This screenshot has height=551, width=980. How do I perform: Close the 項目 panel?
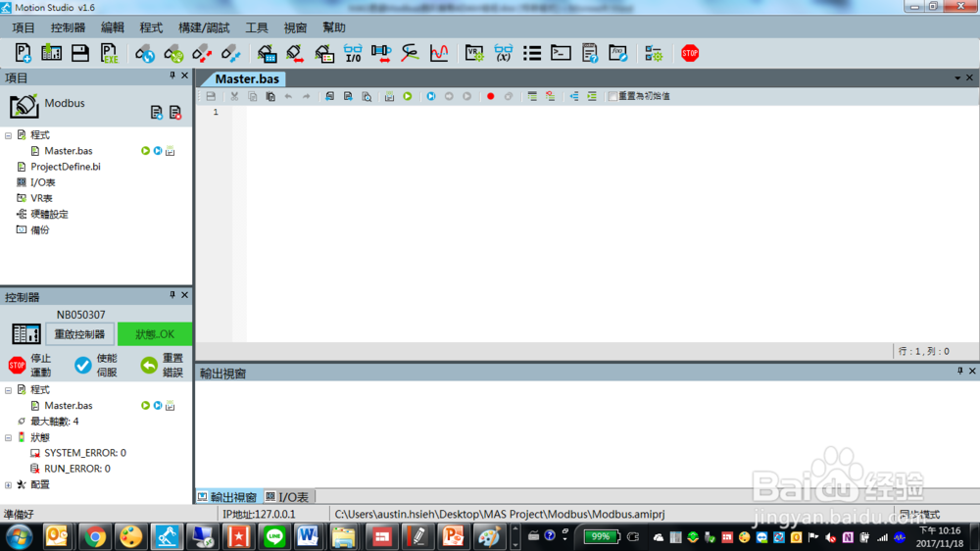[184, 75]
